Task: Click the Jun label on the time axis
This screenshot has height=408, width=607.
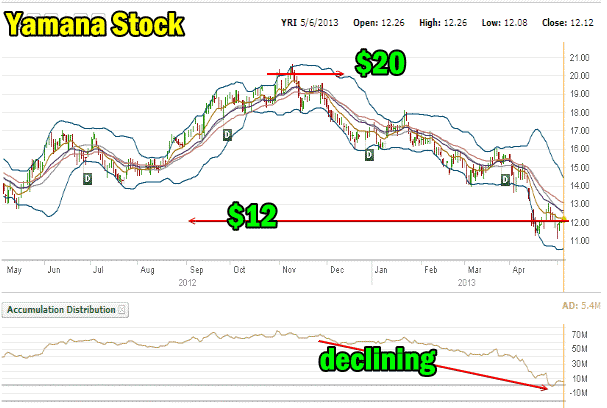Action: (x=54, y=270)
